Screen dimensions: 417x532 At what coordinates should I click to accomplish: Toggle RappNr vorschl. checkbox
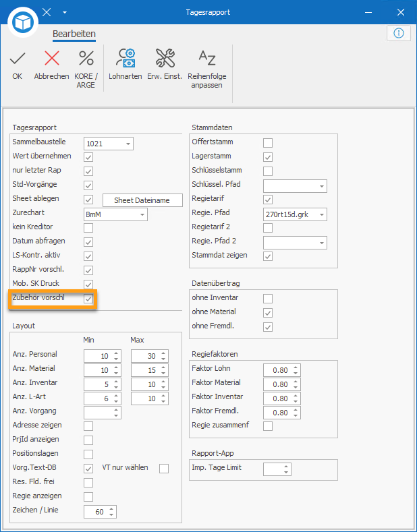88,270
